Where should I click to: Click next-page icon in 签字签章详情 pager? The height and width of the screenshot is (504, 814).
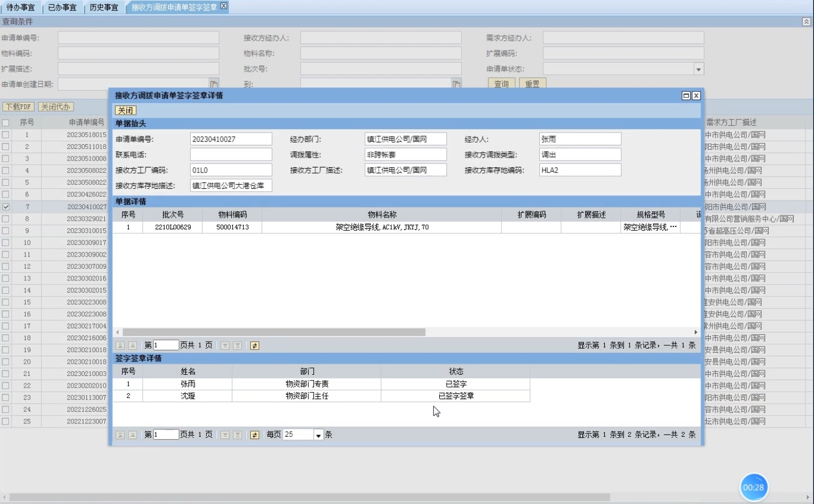pos(225,434)
